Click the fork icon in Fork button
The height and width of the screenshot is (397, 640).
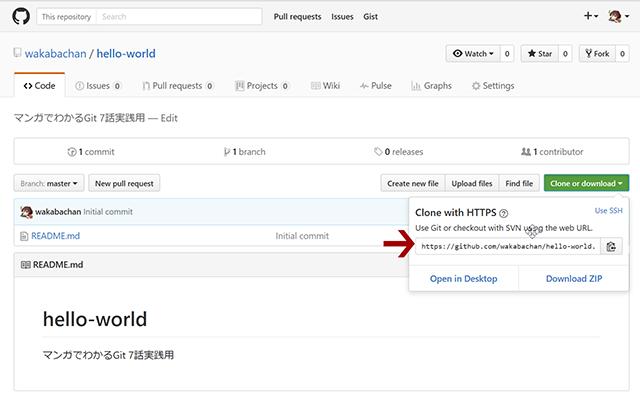click(589, 53)
